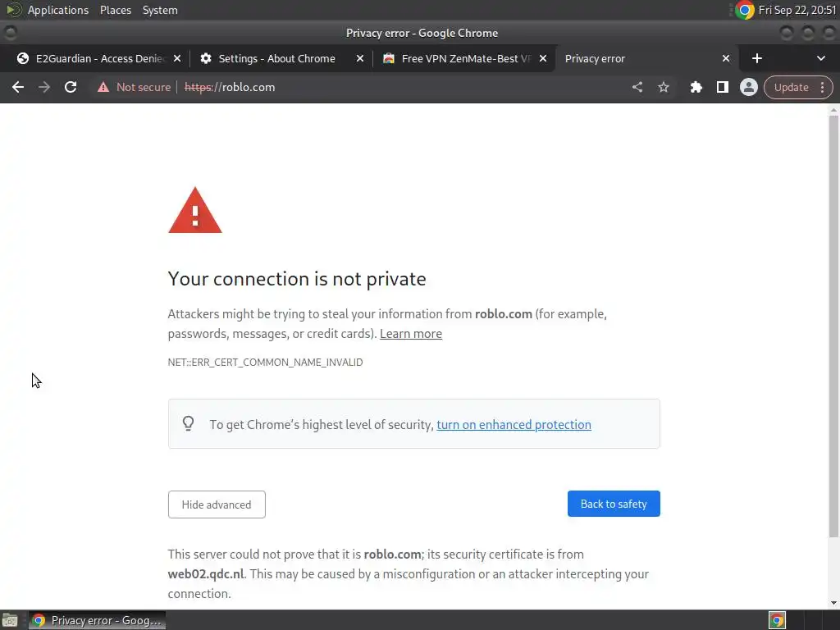Open the Learn more link
Screen dimensions: 840x630
pyautogui.click(x=411, y=334)
